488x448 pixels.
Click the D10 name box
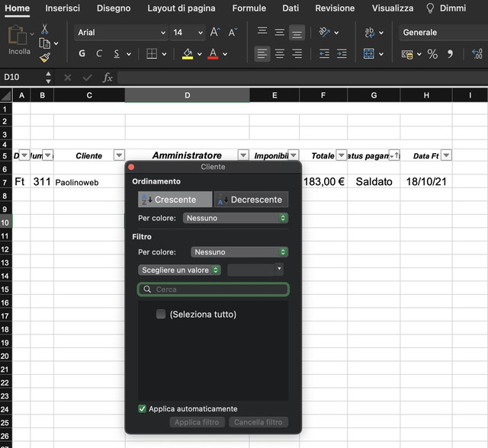click(22, 77)
